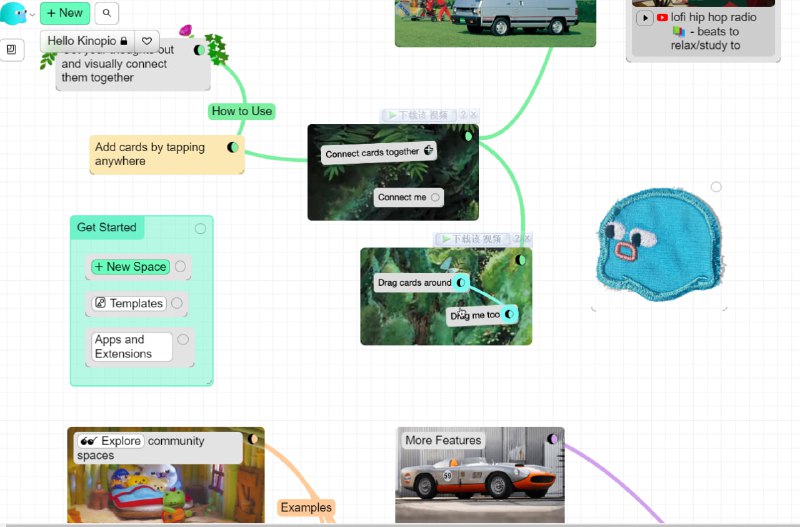The width and height of the screenshot is (800, 527).
Task: Open the sidebar panel icon
Action: tap(12, 49)
